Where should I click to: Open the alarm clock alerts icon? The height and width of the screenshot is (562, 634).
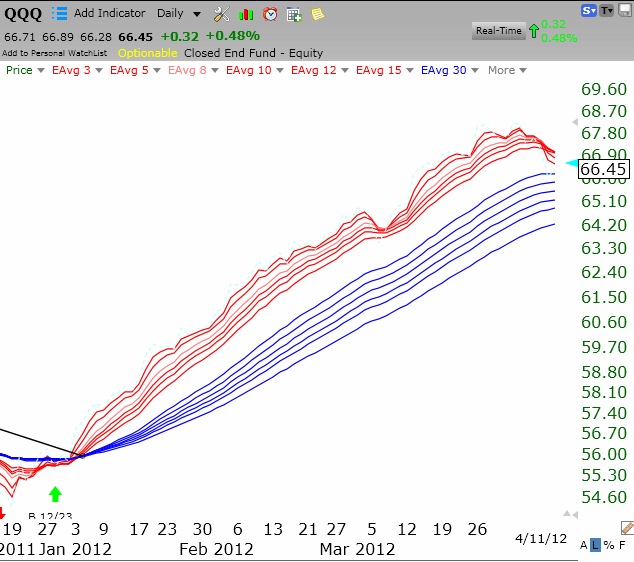270,14
